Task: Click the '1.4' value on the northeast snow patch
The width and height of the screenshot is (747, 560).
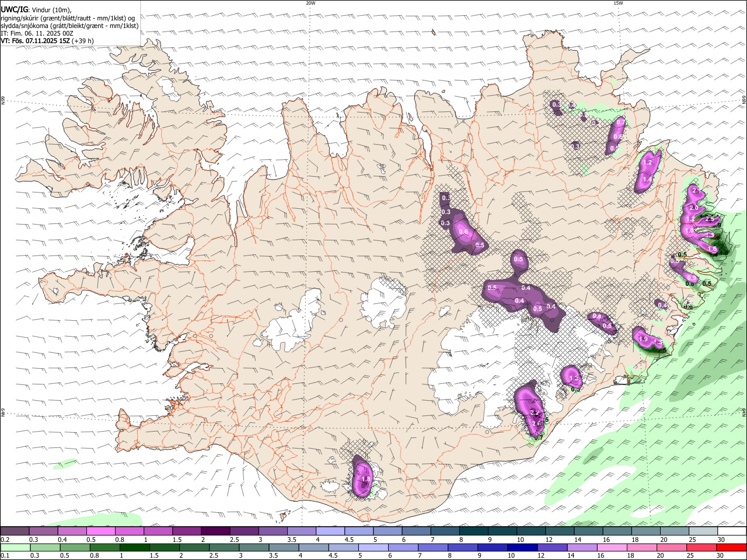Action: tap(647, 179)
